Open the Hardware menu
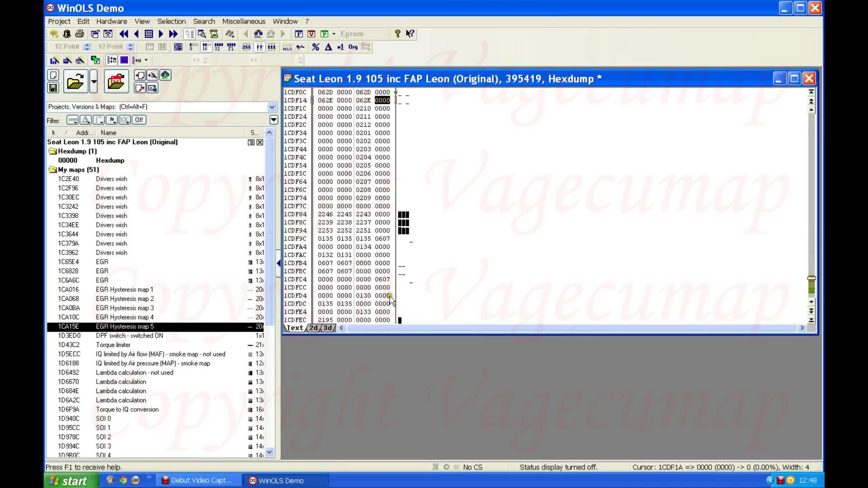This screenshot has width=868, height=488. point(111,21)
